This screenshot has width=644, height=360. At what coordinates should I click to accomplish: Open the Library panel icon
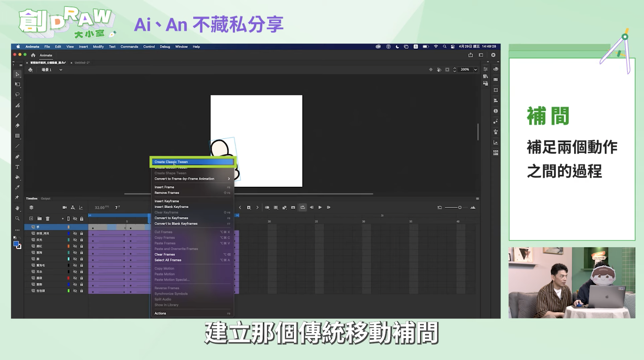pyautogui.click(x=485, y=76)
